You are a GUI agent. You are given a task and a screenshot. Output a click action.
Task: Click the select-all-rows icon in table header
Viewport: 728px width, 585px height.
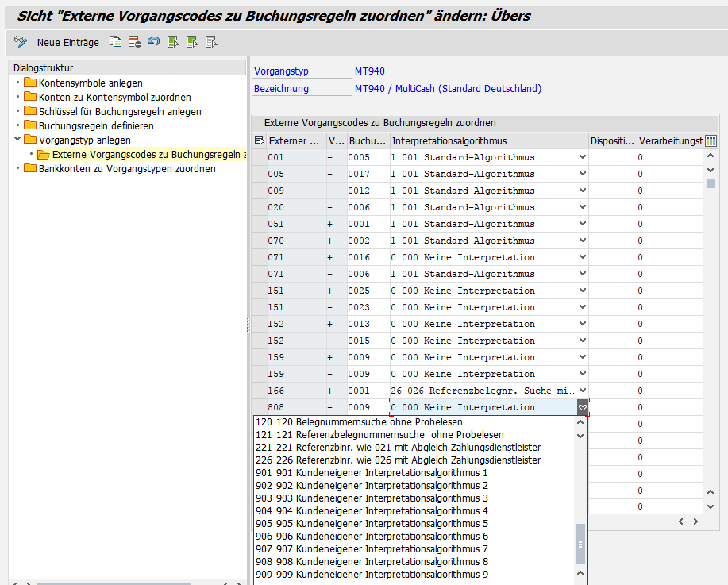[x=260, y=140]
